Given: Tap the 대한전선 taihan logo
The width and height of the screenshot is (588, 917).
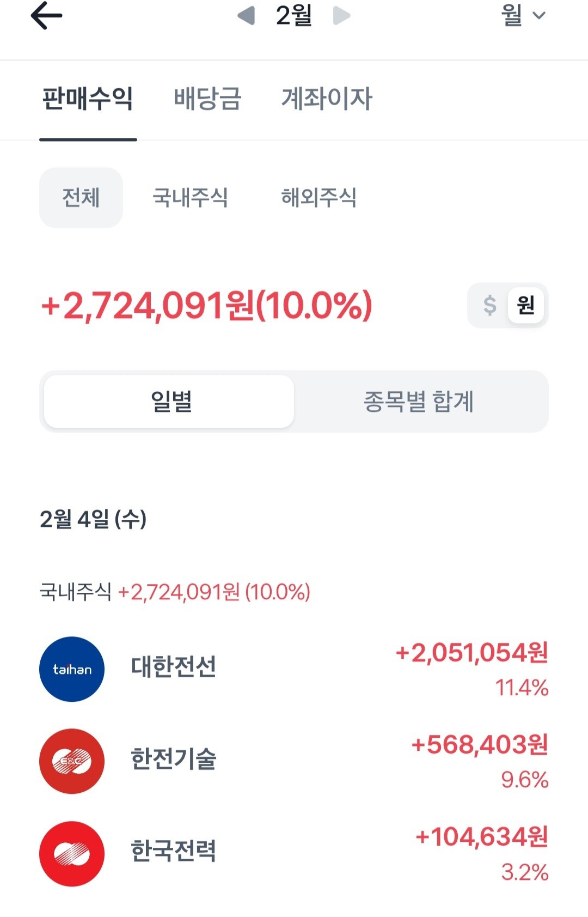Looking at the screenshot, I should [72, 669].
